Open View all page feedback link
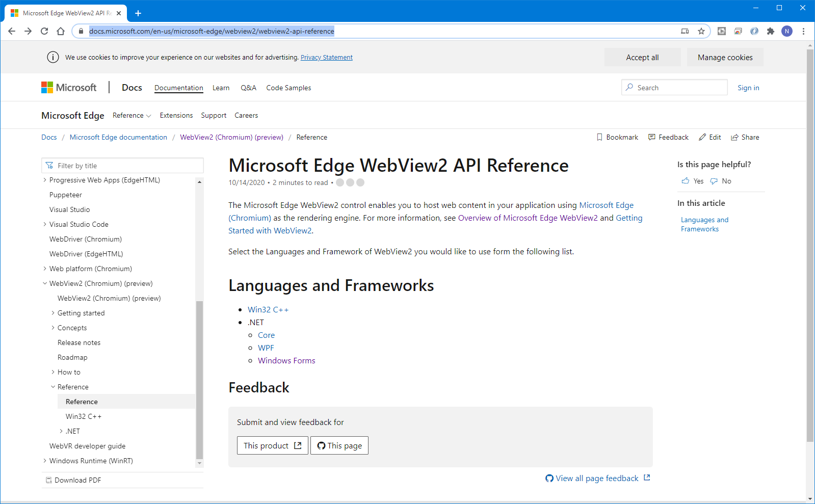The height and width of the screenshot is (504, 815). click(598, 478)
